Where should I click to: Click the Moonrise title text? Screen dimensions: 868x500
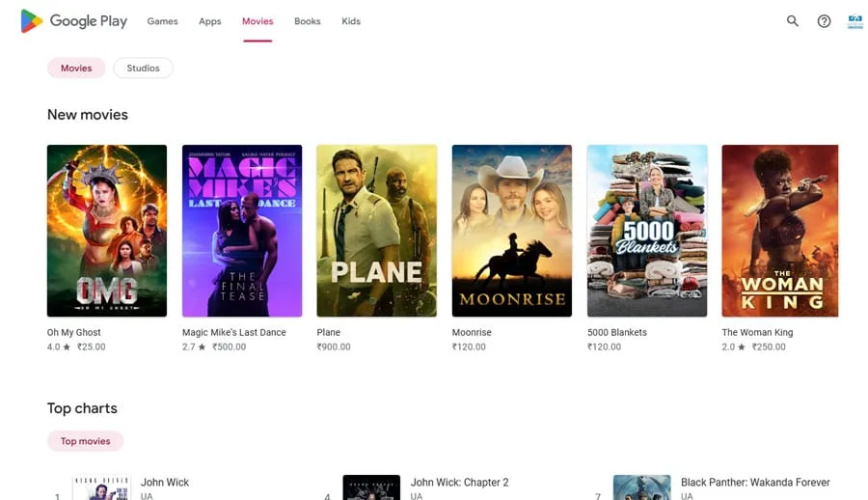point(472,332)
